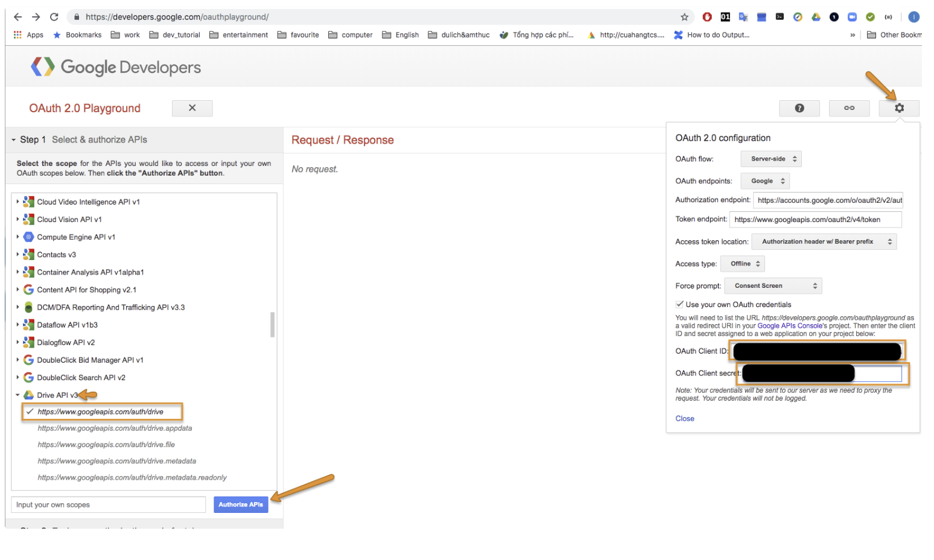
Task: Deselect the auth/drive scope checkmark
Action: (x=30, y=412)
